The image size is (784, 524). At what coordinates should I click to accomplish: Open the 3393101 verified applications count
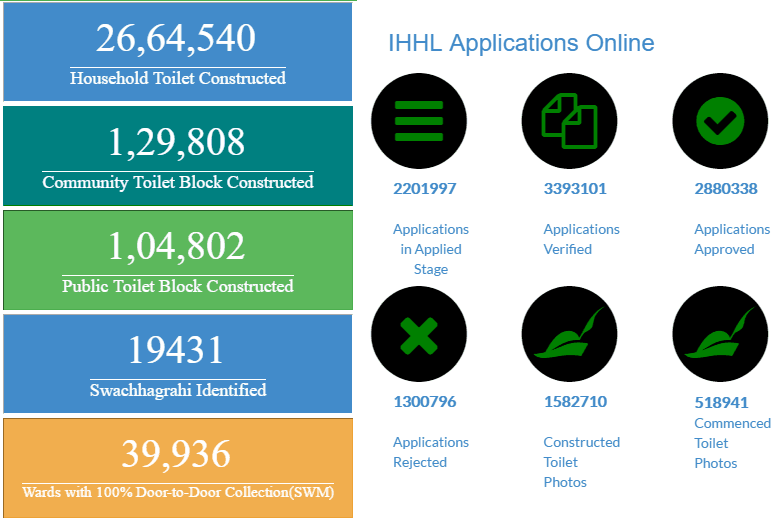(575, 188)
